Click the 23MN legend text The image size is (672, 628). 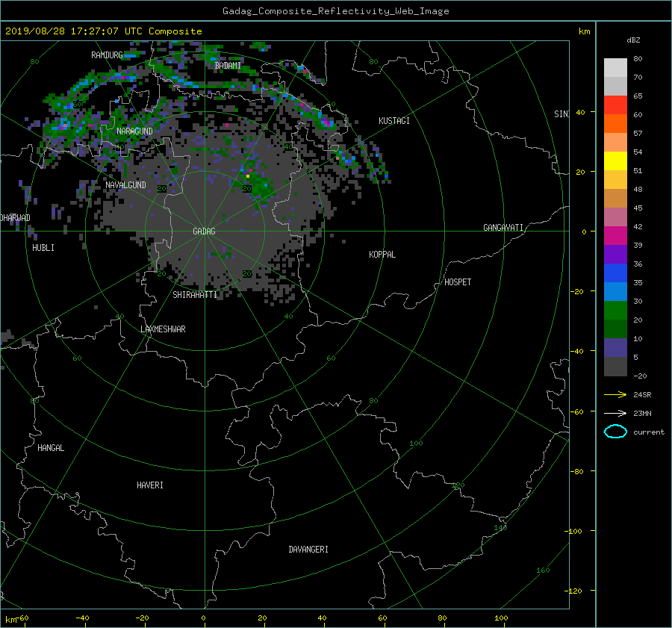pos(642,413)
